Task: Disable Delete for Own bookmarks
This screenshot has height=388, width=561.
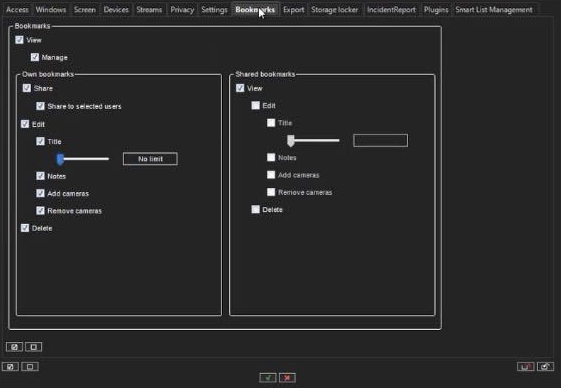Action: (x=25, y=228)
